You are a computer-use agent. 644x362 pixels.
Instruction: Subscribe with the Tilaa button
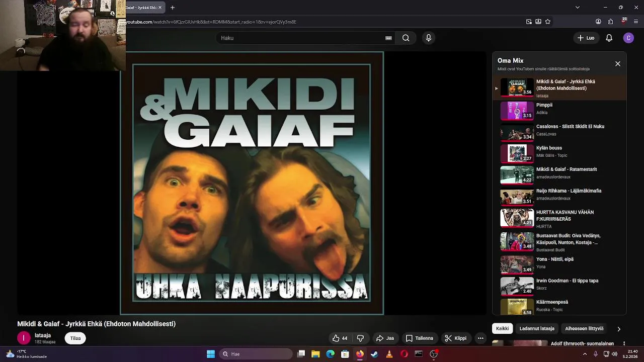75,338
